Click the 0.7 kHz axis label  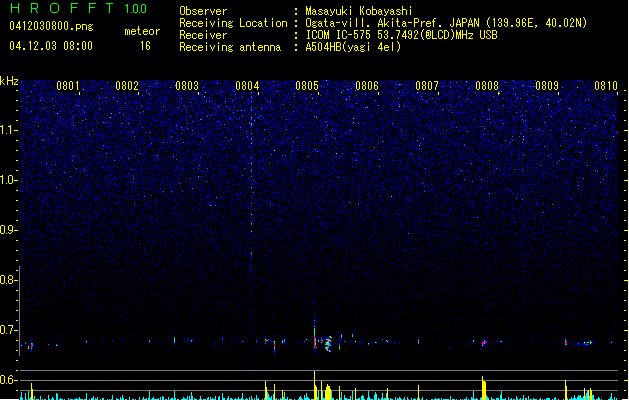[9, 330]
